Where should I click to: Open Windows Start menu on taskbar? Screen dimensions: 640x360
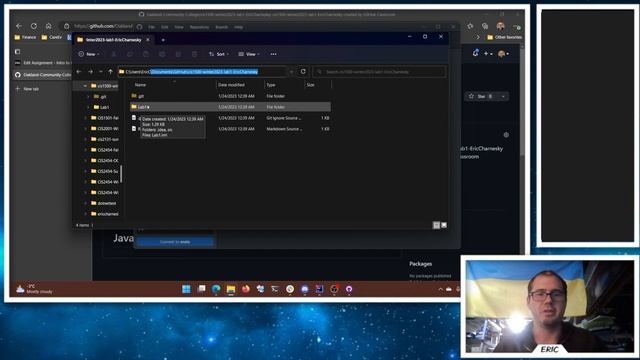pyautogui.click(x=186, y=289)
